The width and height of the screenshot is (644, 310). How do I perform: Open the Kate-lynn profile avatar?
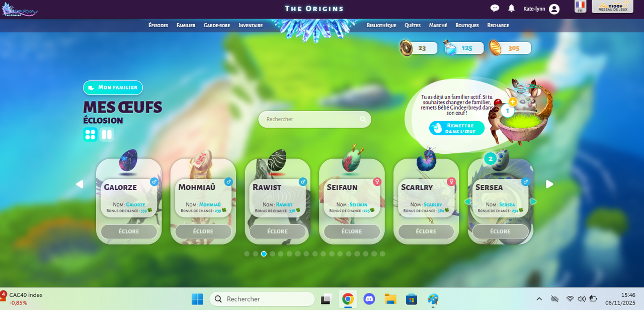pos(554,9)
